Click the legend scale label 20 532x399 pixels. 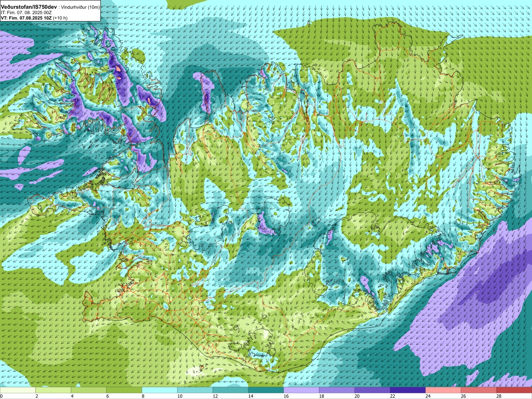point(357,396)
